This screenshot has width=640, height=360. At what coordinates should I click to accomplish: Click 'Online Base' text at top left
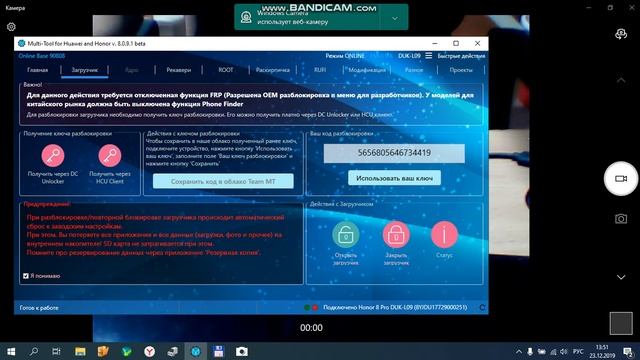click(x=42, y=56)
